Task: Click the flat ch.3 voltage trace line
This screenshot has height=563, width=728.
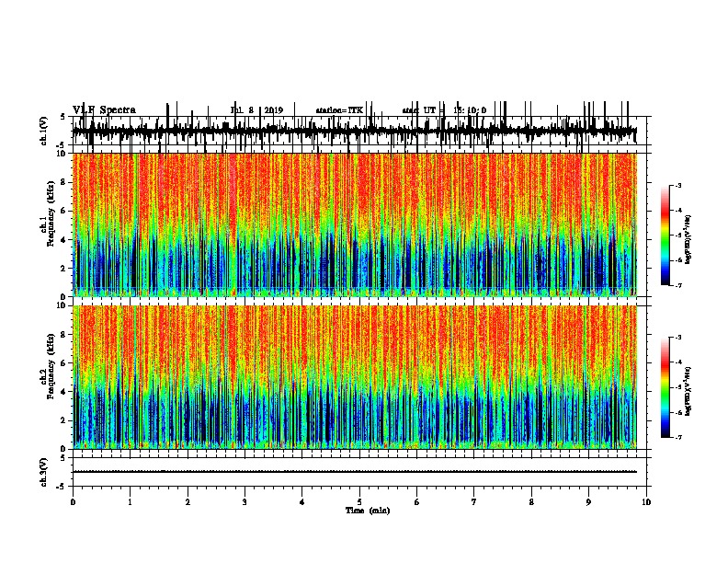Action: (x=354, y=472)
